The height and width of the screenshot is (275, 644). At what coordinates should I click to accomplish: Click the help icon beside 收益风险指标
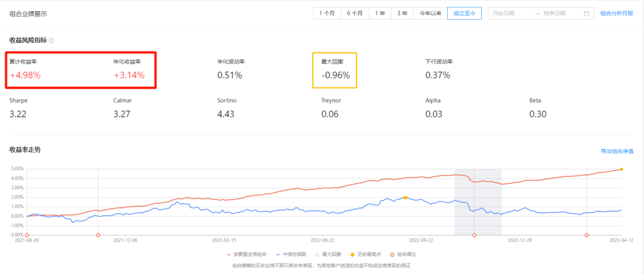[51, 40]
